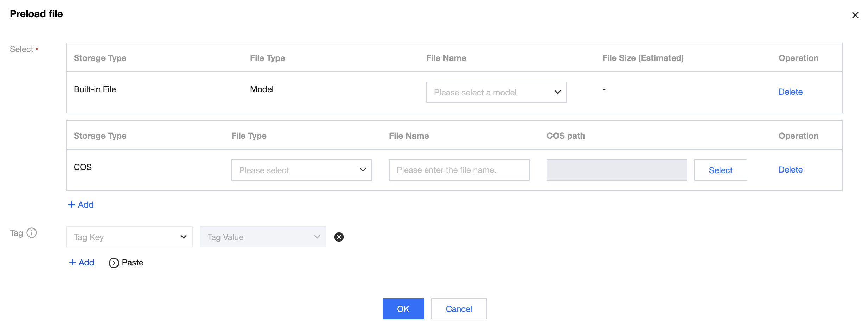The image size is (868, 326).
Task: Click Select to choose COS path
Action: point(720,170)
